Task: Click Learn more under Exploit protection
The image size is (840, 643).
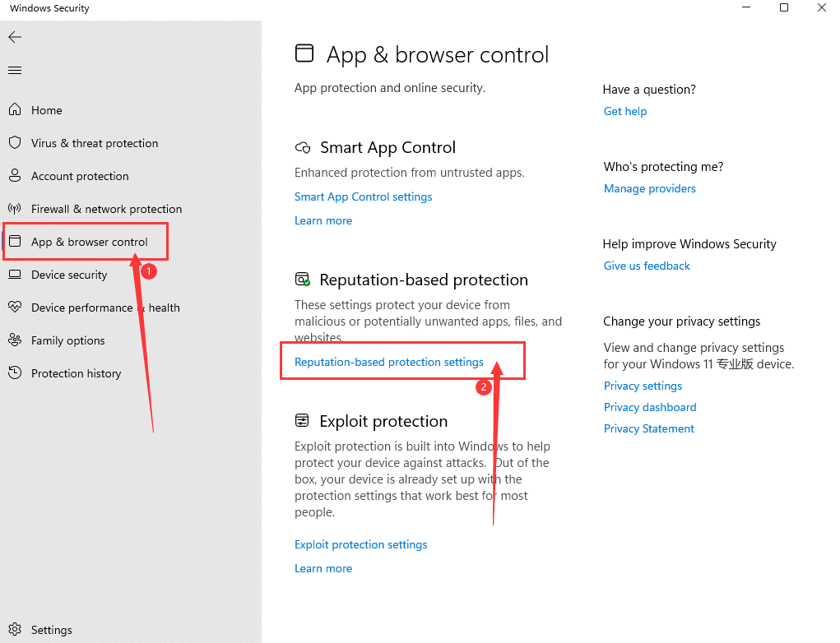Action: (x=323, y=568)
